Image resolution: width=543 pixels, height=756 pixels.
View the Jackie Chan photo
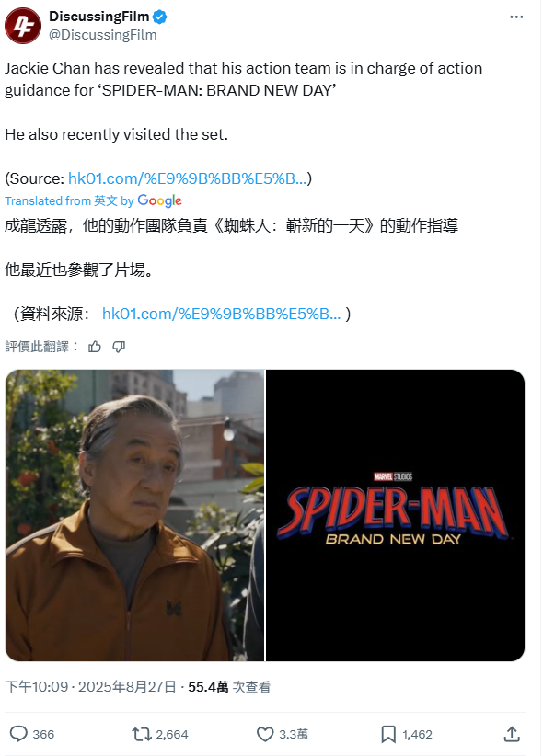[x=134, y=515]
